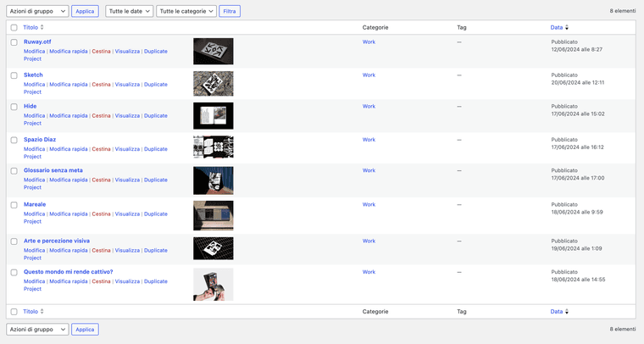
Task: Toggle the select-all checkbox in table header
Action: pyautogui.click(x=14, y=28)
